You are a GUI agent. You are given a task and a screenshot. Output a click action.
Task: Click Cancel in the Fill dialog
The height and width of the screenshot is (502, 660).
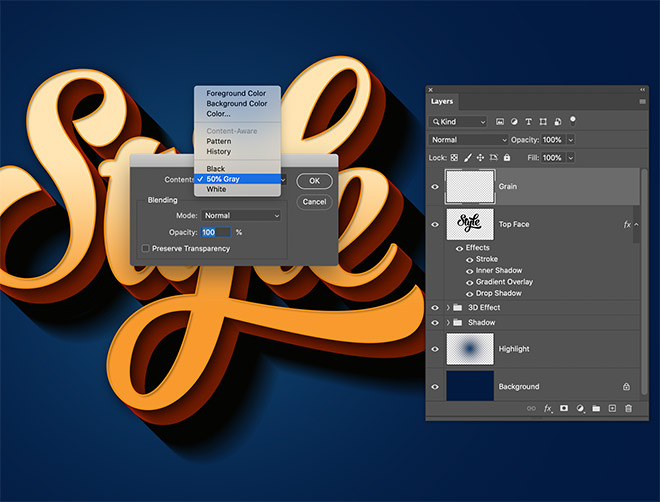coord(314,201)
